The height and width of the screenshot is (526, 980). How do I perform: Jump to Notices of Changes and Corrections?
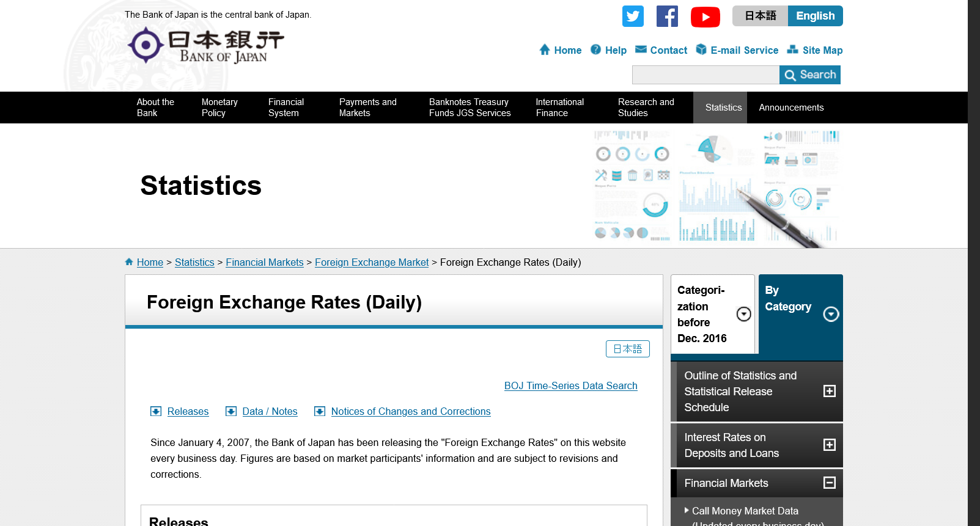click(x=410, y=411)
